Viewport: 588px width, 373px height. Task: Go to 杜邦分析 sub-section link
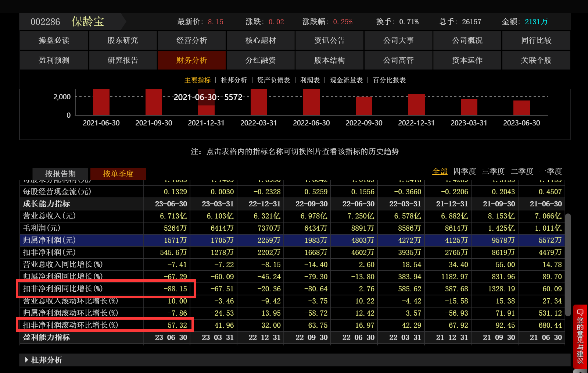[x=234, y=80]
